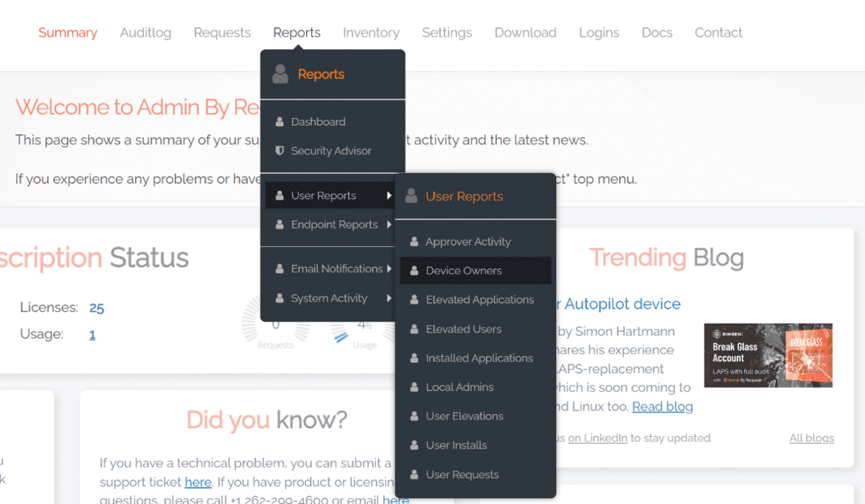
Task: Go to the Settings menu
Action: (x=447, y=33)
